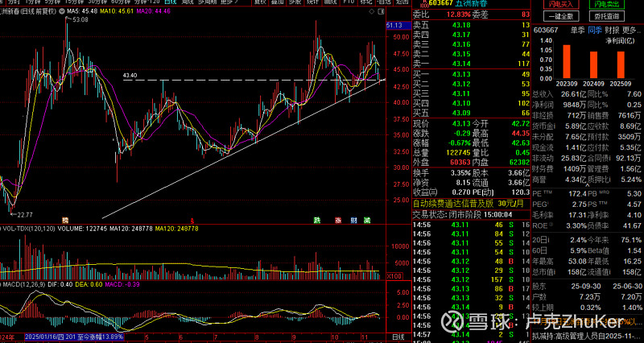
Task: Click the green 减 holdings marker
Action: click(367, 220)
